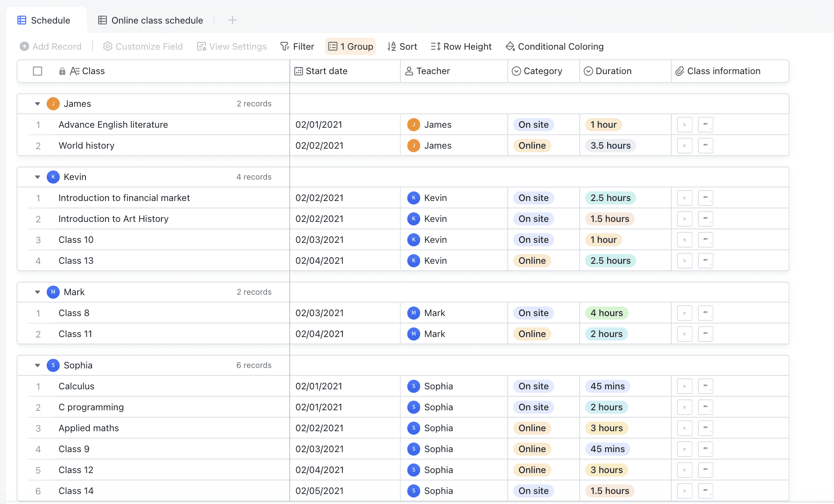Click Add Record button
Screen dimensions: 834x504
[x=51, y=46]
